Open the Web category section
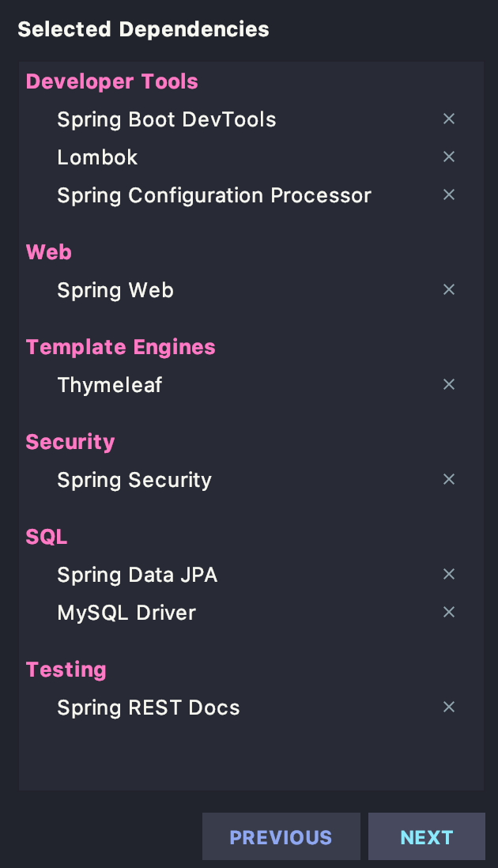Screen dimensions: 498x868 [x=48, y=252]
